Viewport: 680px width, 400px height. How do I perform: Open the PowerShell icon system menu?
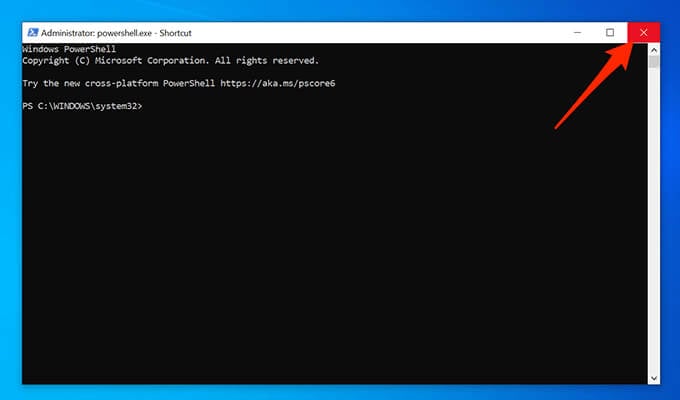(33, 33)
